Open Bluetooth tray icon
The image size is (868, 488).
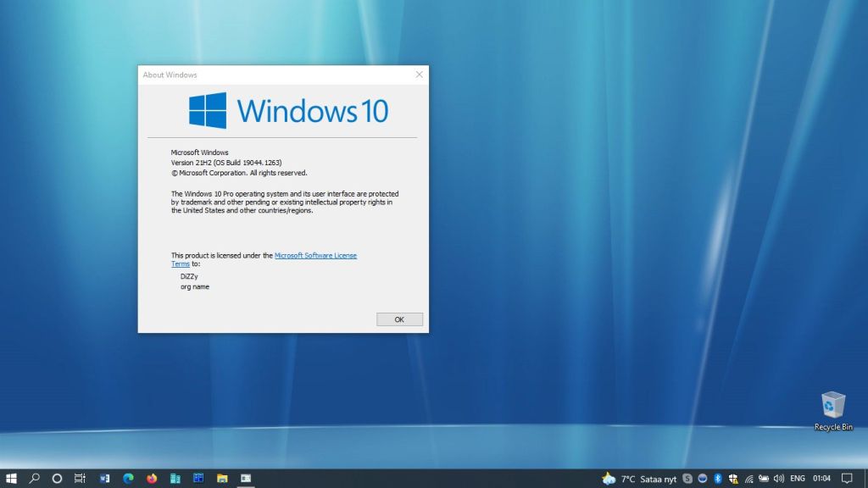(718, 479)
